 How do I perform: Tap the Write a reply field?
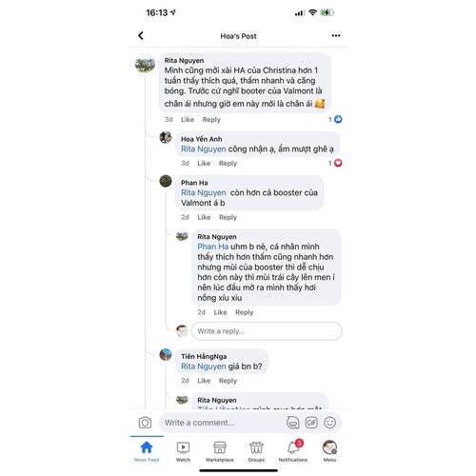point(267,331)
